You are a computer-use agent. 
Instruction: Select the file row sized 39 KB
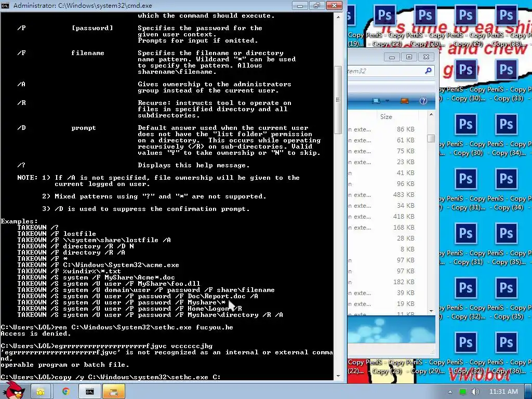tap(382, 293)
